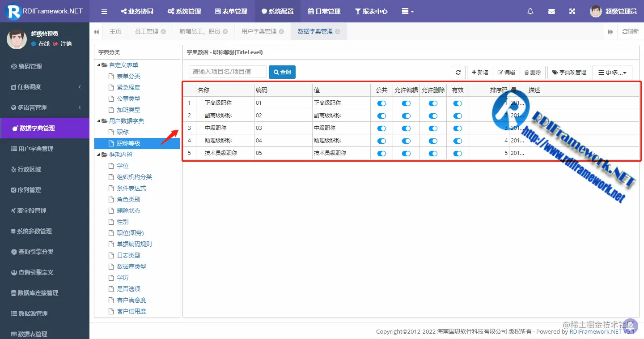Open the 报表中心 menu

pos(371,11)
